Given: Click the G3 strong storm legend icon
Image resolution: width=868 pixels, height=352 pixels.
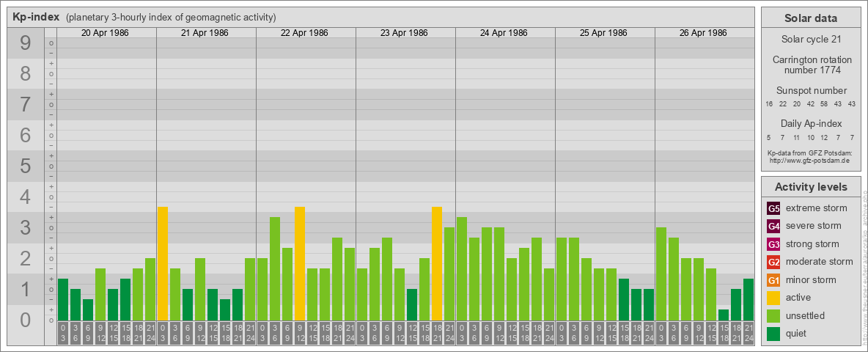Looking at the screenshot, I should (773, 244).
